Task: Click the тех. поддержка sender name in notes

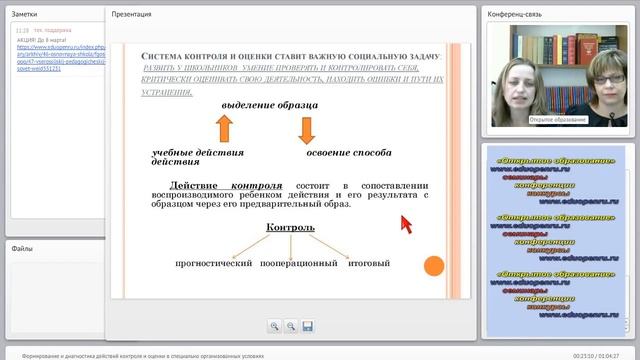Action: pos(52,30)
